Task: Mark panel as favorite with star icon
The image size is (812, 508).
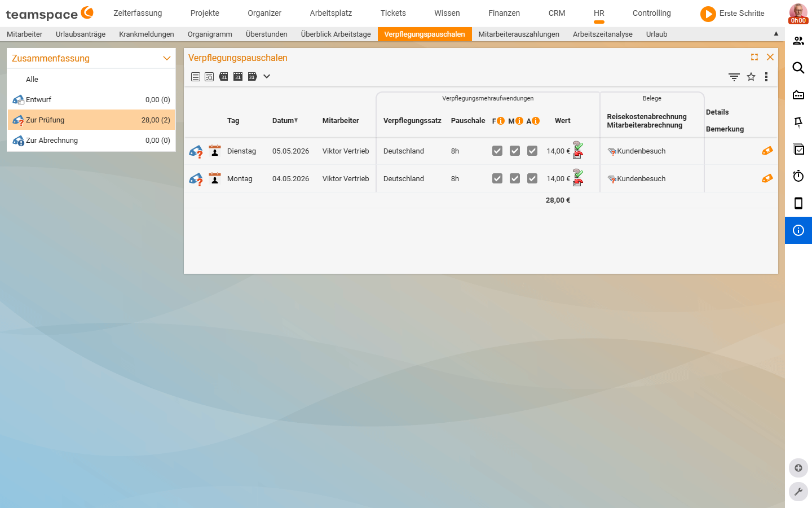Action: pyautogui.click(x=751, y=77)
